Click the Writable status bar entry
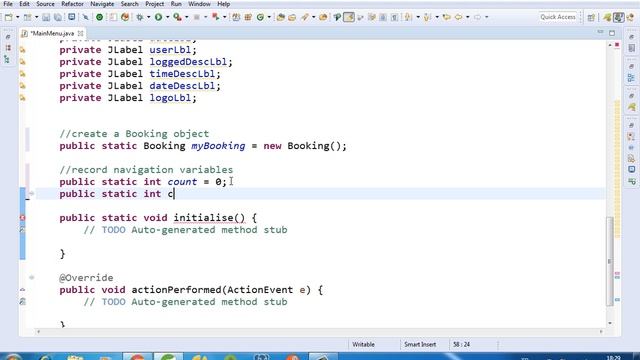 pyautogui.click(x=363, y=344)
